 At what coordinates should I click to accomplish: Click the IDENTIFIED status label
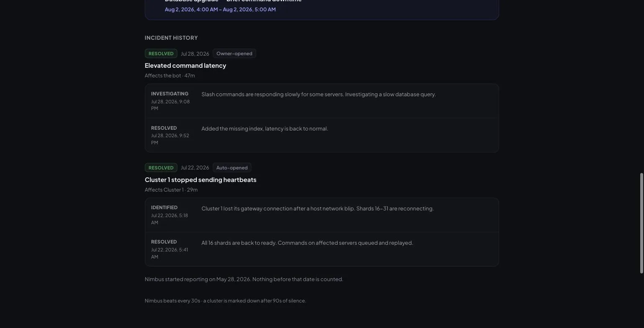pyautogui.click(x=164, y=208)
